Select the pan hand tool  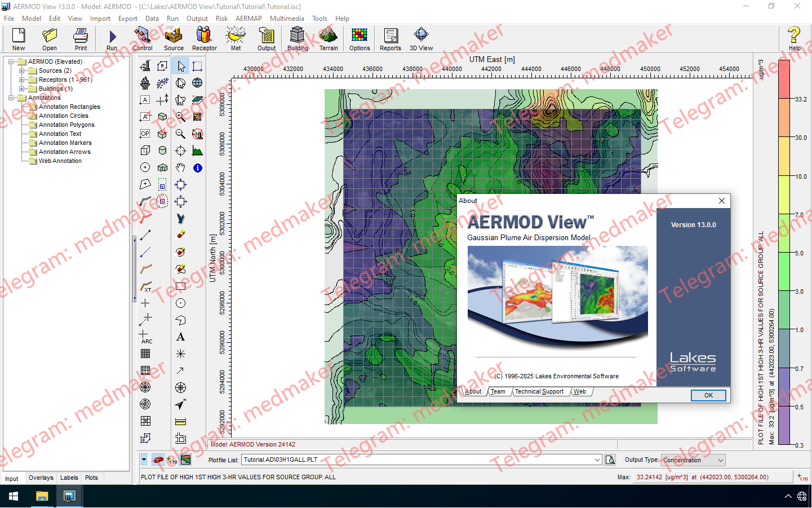[180, 167]
